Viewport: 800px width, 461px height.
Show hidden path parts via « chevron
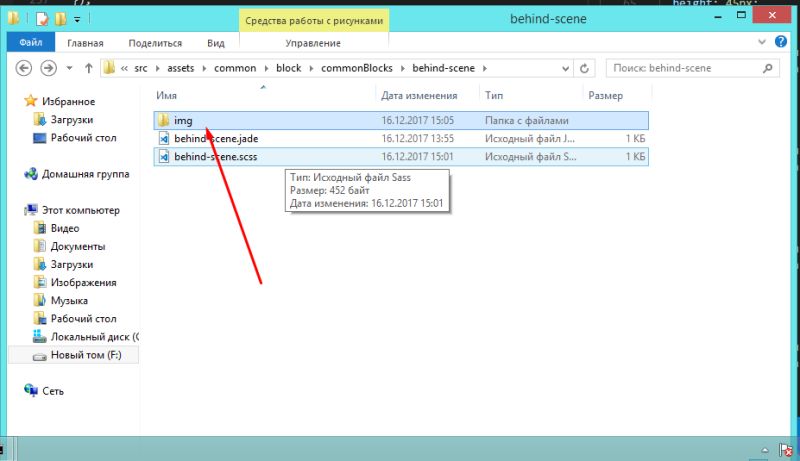tap(124, 68)
